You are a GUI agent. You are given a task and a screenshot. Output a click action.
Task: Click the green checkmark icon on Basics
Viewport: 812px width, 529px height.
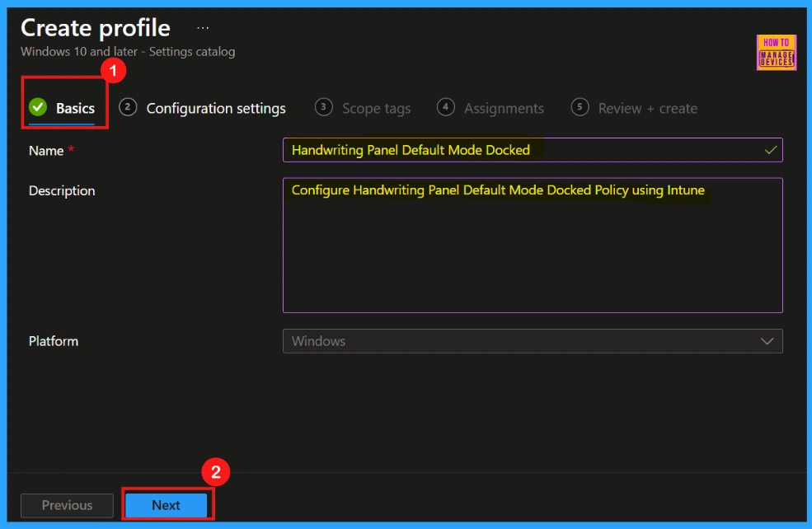click(38, 107)
